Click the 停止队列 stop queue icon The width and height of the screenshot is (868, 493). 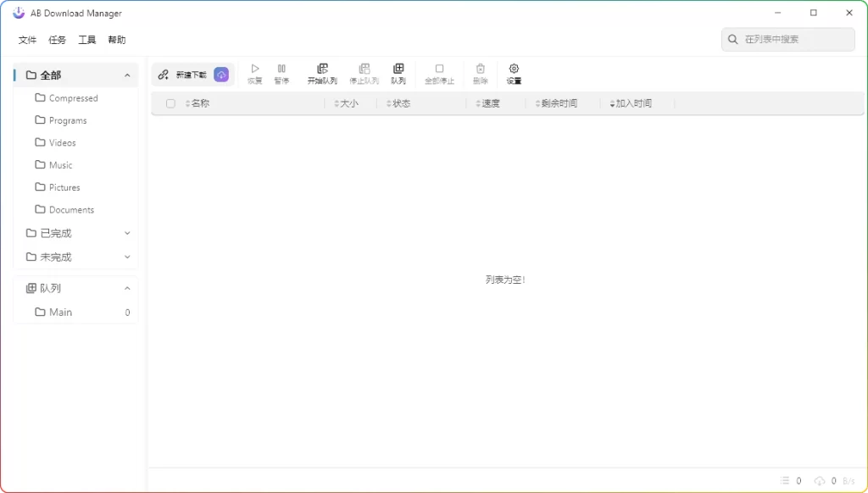(364, 73)
